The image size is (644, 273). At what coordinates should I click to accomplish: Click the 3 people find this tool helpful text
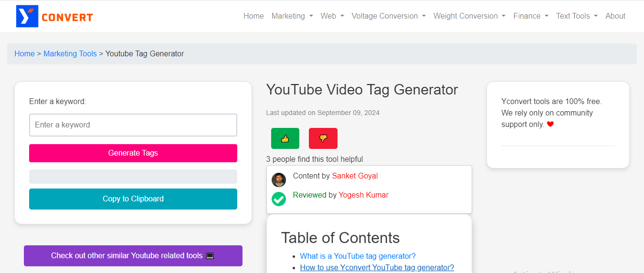[315, 159]
